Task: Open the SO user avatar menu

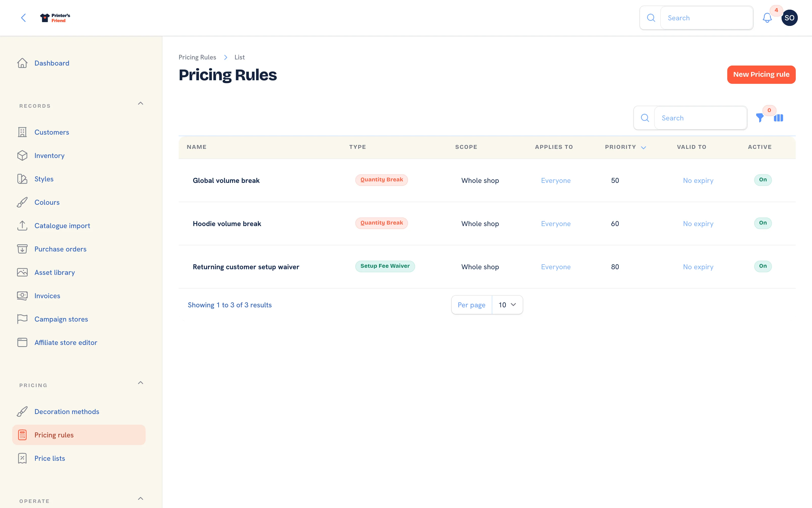Action: click(789, 18)
